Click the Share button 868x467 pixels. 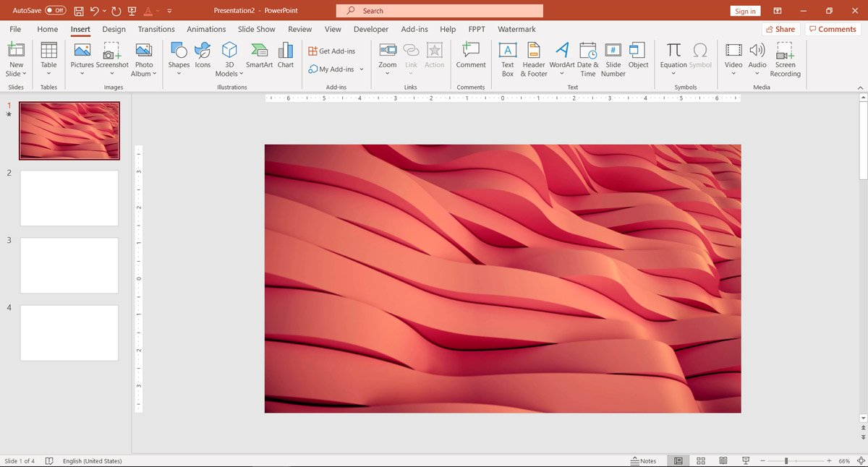point(780,29)
